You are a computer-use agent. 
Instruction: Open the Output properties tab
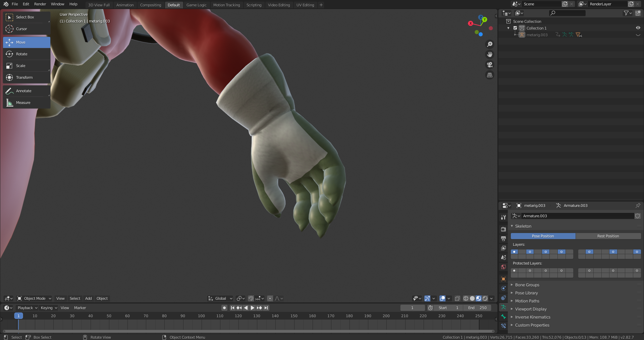pos(503,239)
